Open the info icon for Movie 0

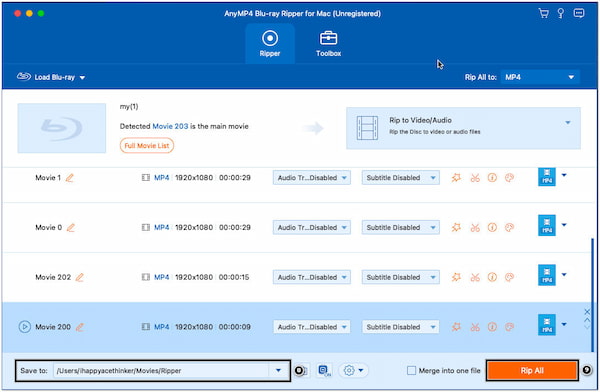tap(492, 227)
